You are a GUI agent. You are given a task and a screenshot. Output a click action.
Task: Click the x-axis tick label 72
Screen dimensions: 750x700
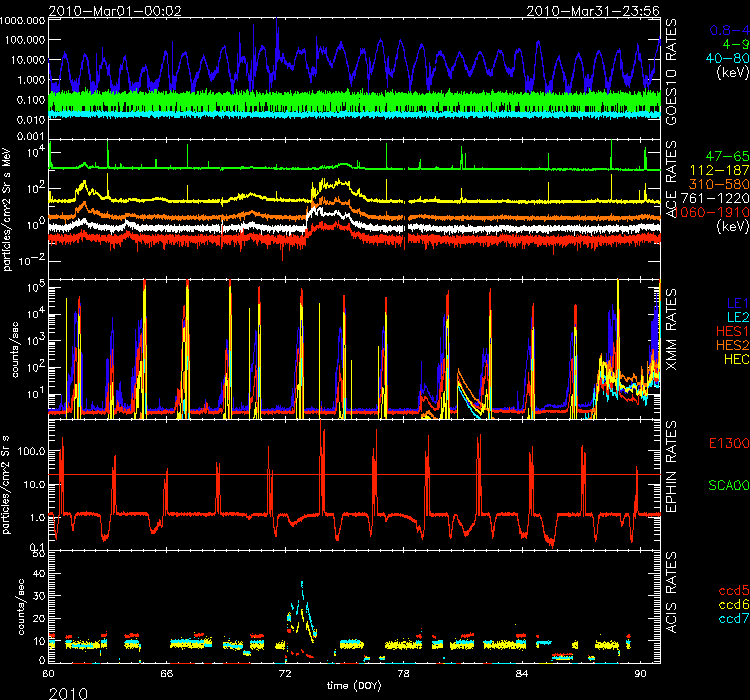[x=285, y=674]
